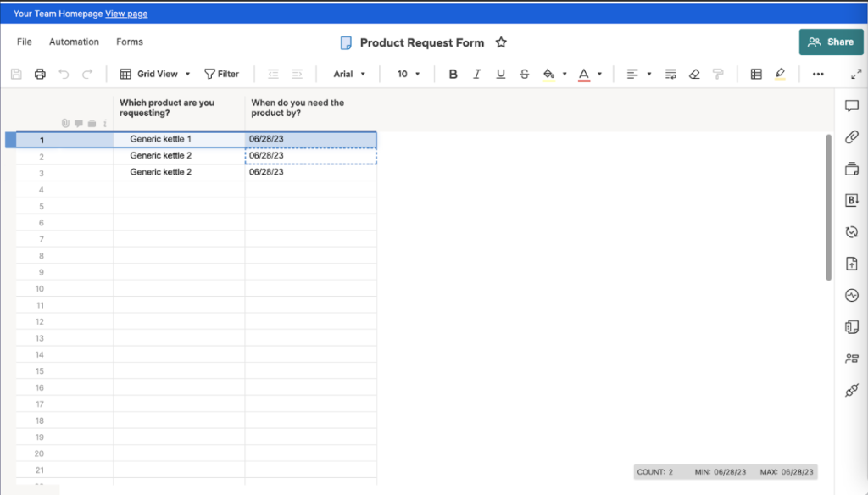The image size is (868, 495).
Task: Open the Sheet Summary panel
Action: point(851,326)
